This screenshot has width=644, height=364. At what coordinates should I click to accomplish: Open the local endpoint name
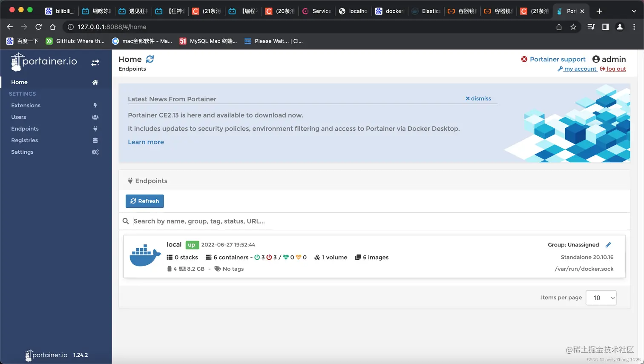pos(174,244)
